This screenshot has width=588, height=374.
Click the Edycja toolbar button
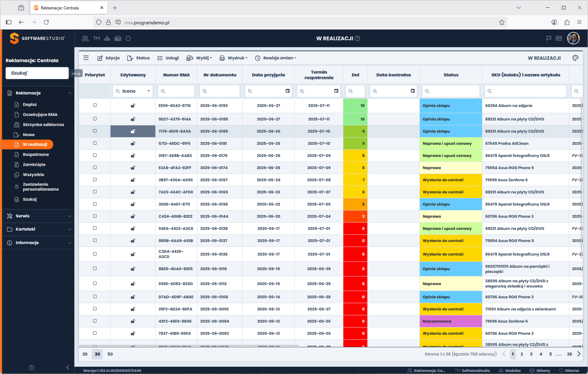tap(108, 58)
